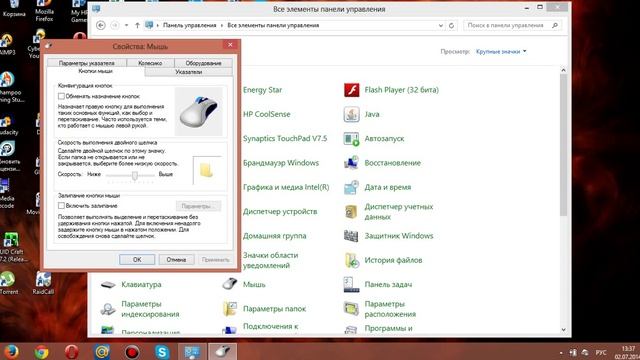The width and height of the screenshot is (640, 360).
Task: Click the Дата и время icon
Action: click(351, 187)
